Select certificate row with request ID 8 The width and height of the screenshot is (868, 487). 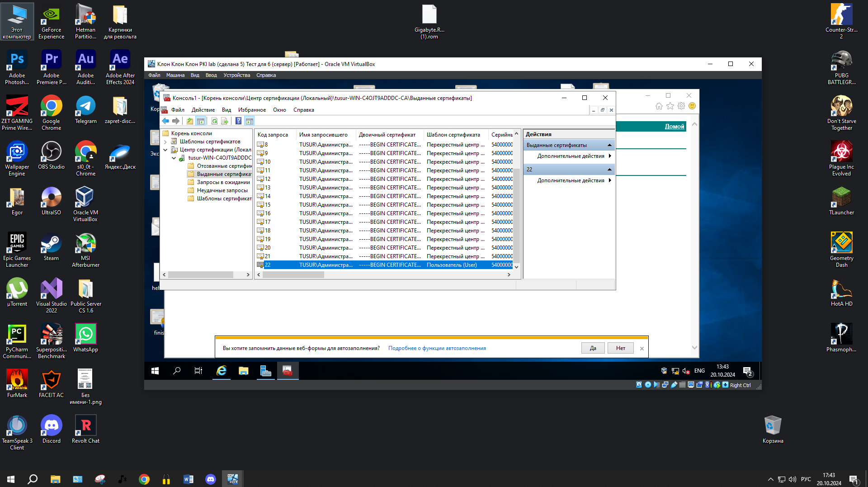click(x=384, y=145)
